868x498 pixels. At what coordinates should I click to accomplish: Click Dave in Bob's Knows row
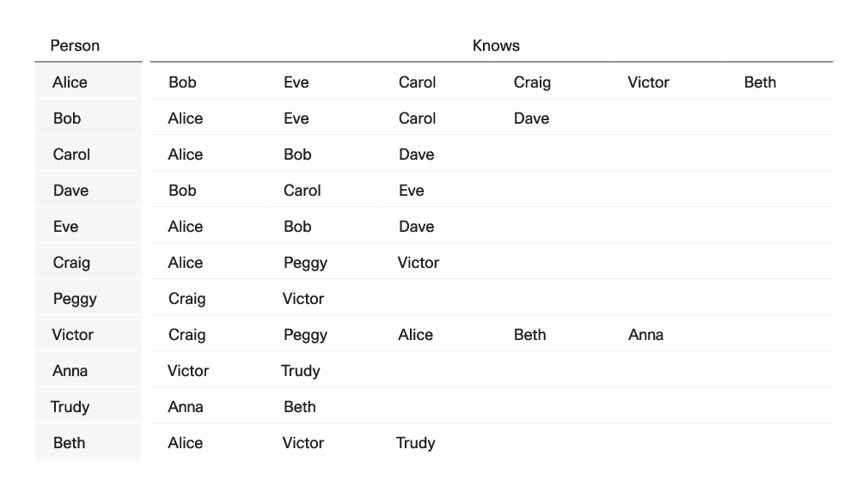531,118
